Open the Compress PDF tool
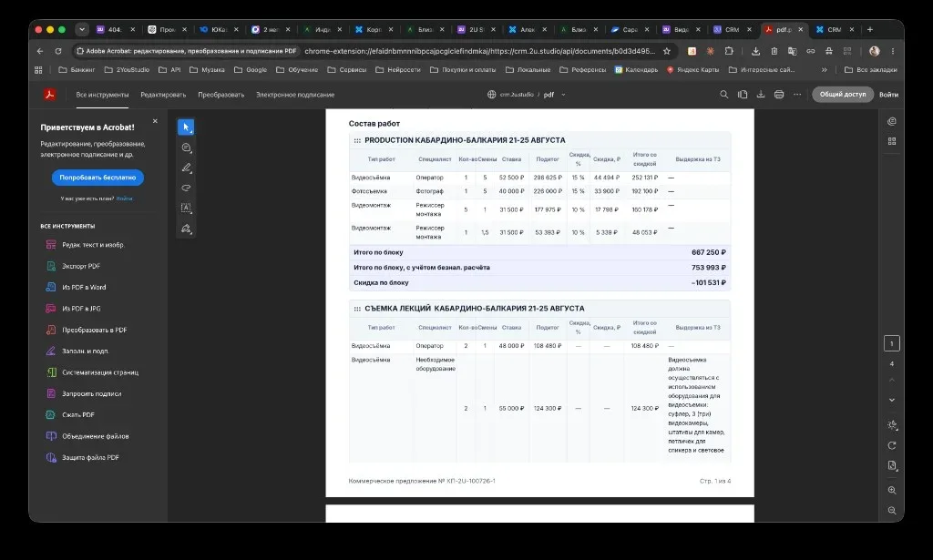The image size is (933, 560). 70,415
